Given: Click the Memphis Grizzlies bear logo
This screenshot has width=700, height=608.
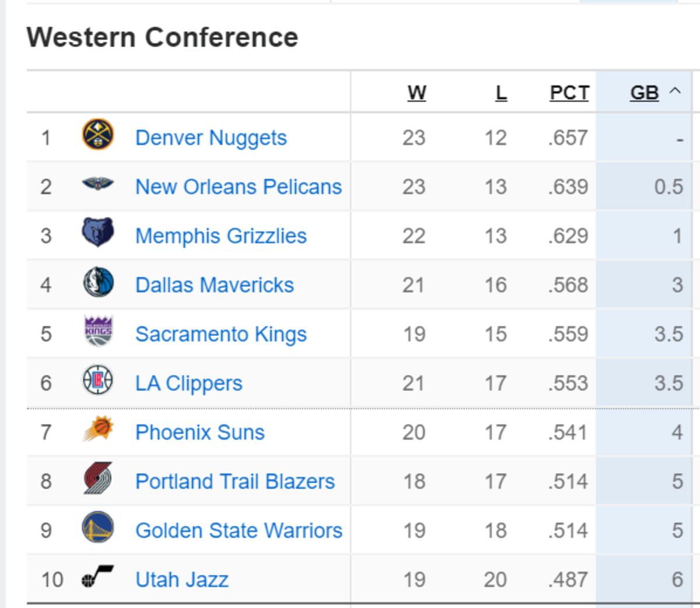Looking at the screenshot, I should [97, 233].
